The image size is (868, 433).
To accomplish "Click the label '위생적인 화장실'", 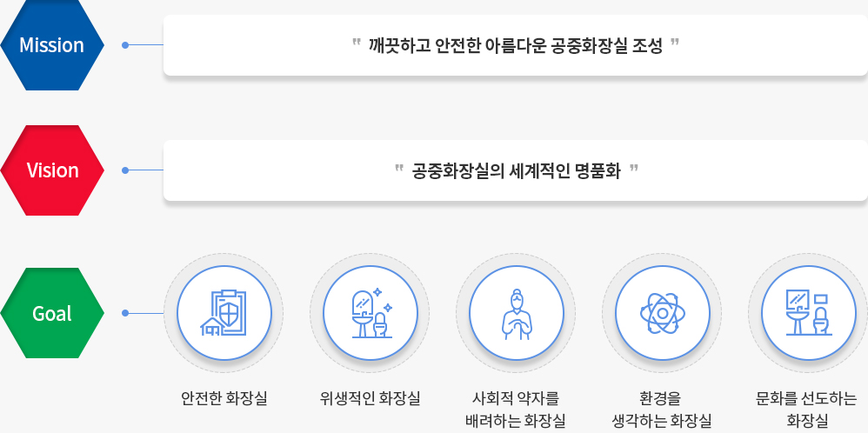I will coord(370,398).
